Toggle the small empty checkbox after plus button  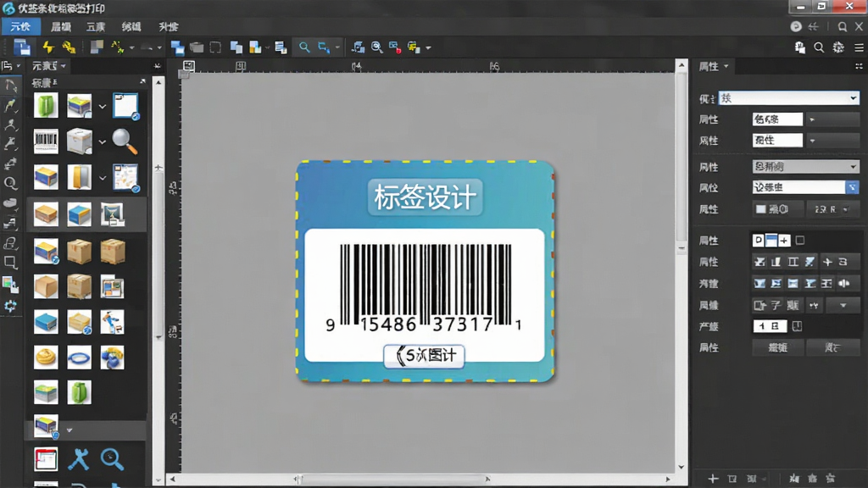800,240
